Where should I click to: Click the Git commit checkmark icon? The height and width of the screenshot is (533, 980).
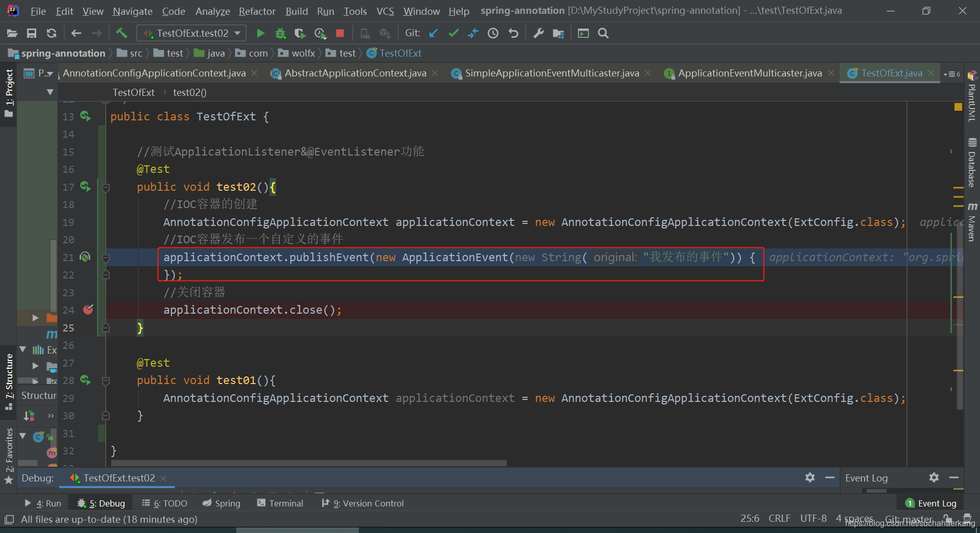coord(453,33)
